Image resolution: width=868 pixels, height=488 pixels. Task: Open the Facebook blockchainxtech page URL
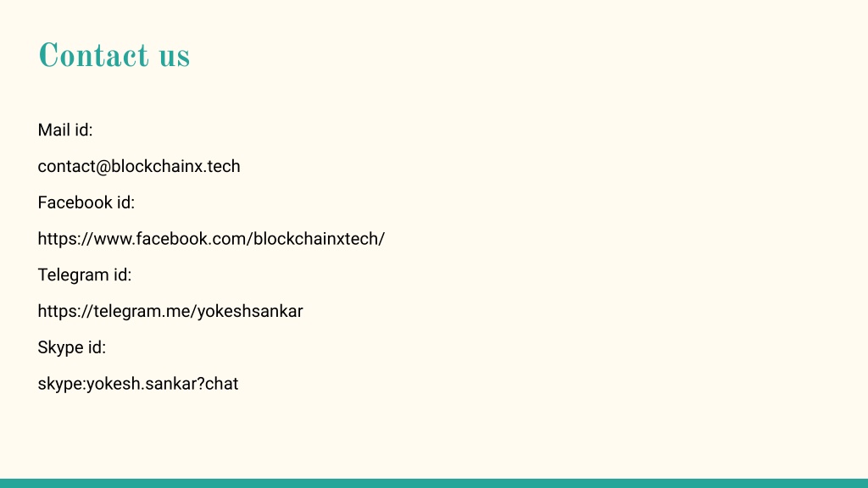(211, 238)
